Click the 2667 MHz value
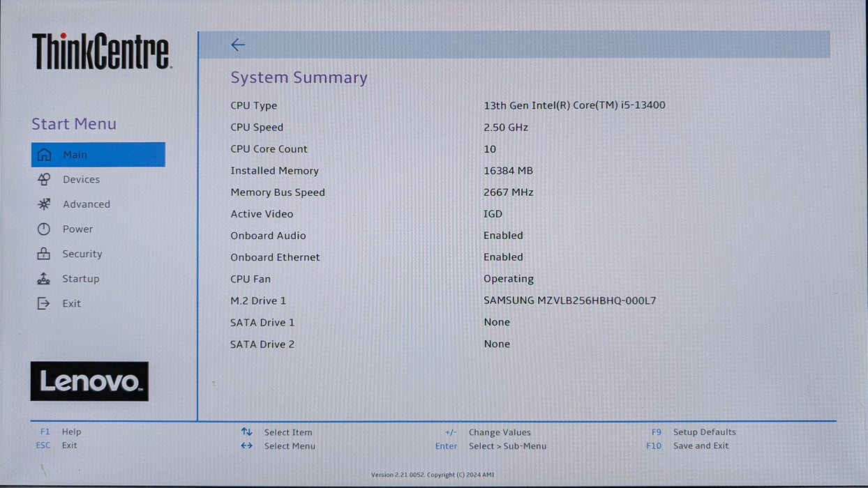This screenshot has height=488, width=868. [509, 192]
